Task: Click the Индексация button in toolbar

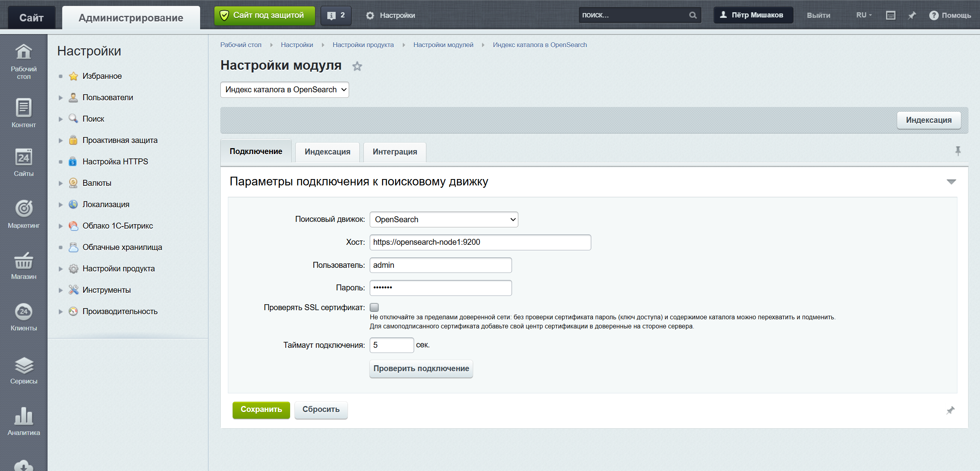Action: [928, 120]
